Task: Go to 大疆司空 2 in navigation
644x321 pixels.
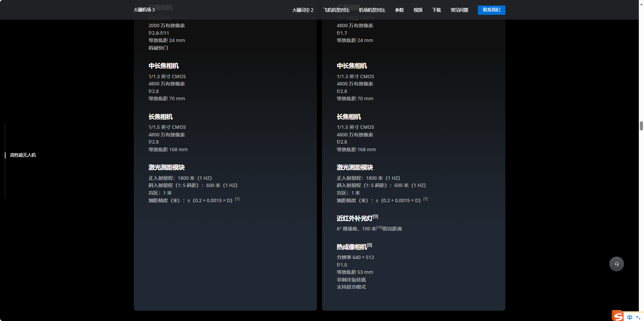Action: pyautogui.click(x=303, y=10)
